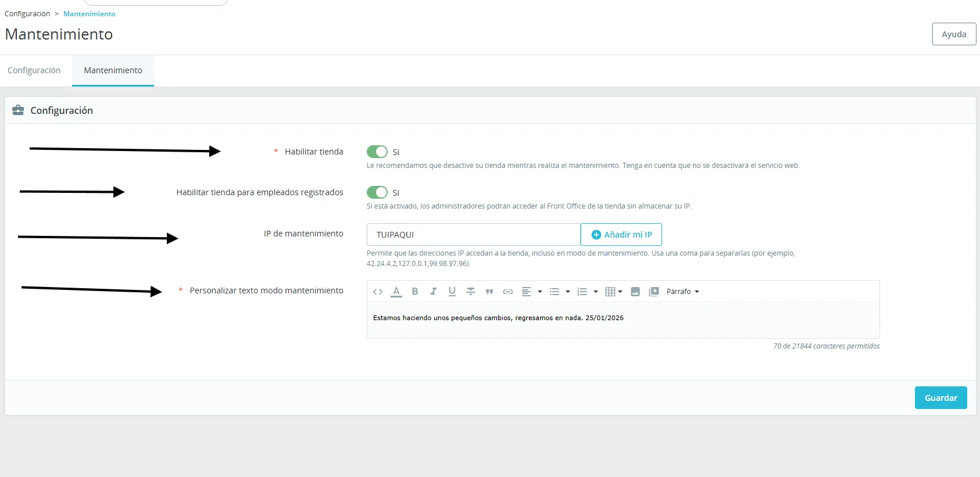Select the Mantenimiento tab
Viewport: 980px width, 477px height.
(113, 70)
